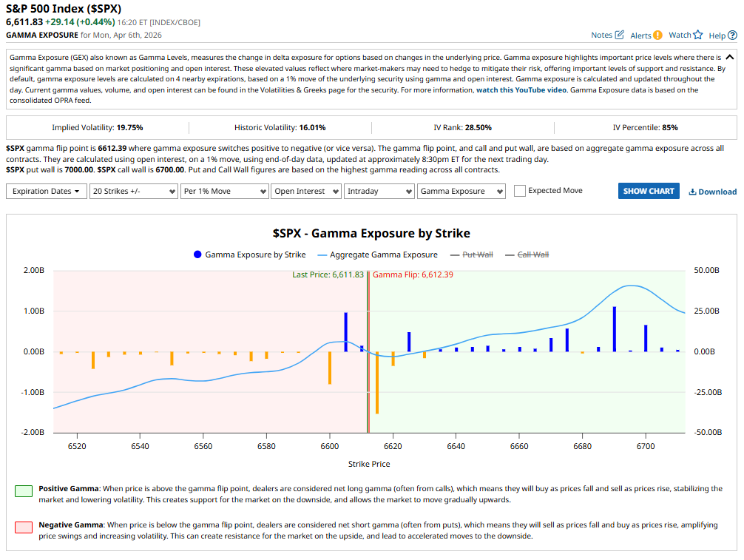This screenshot has width=744, height=560.
Task: Follow the watch this YouTube video link
Action: (521, 90)
